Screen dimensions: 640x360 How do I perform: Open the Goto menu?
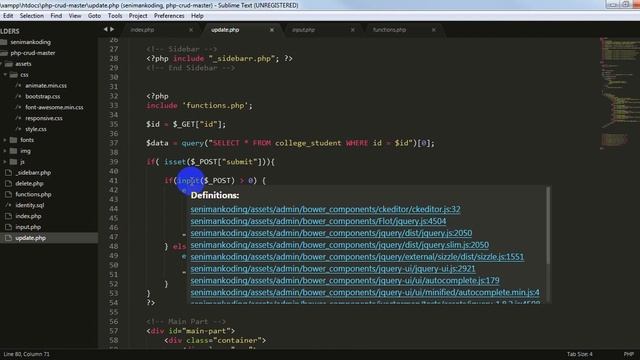[94, 16]
